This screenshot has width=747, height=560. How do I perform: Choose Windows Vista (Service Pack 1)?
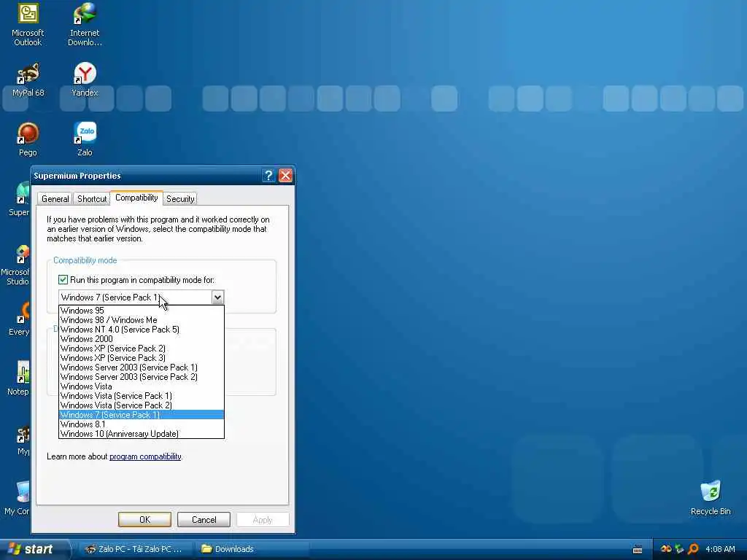(141, 396)
